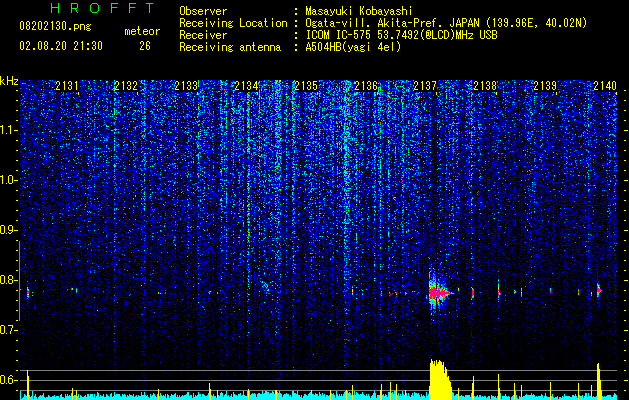This screenshot has width=629, height=400.
Task: Click the 2136 time marker
Action: point(366,86)
